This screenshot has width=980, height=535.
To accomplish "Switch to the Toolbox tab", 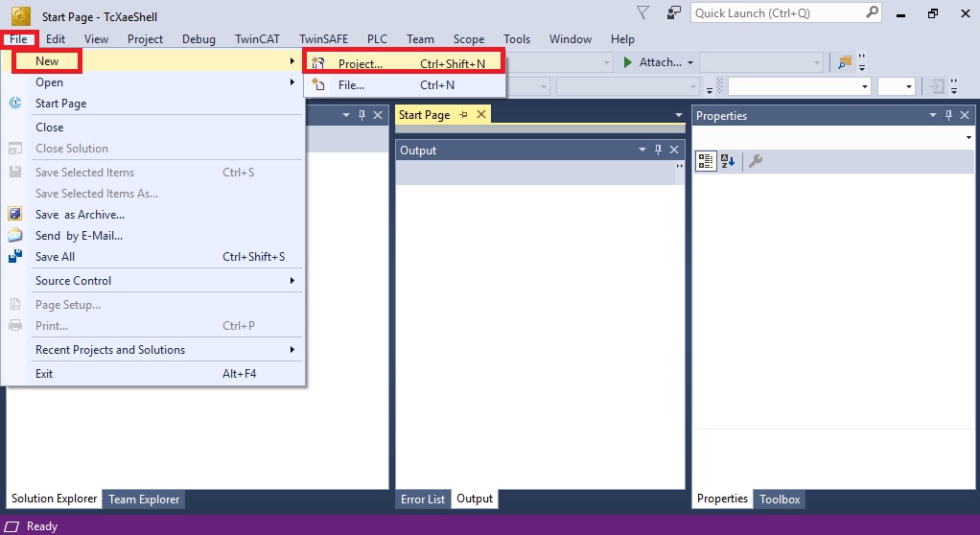I will click(780, 499).
